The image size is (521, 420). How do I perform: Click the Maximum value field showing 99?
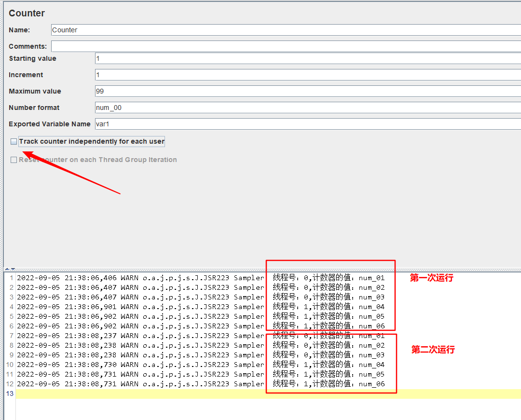[x=307, y=91]
